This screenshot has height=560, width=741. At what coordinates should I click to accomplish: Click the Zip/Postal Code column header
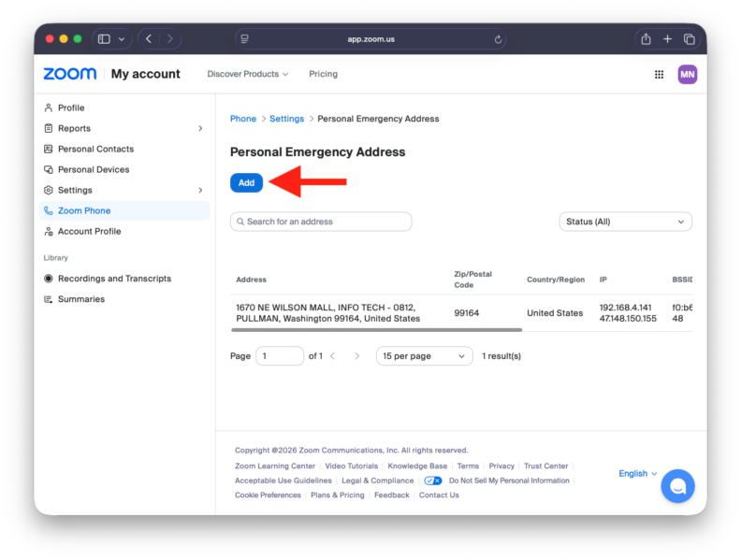472,280
